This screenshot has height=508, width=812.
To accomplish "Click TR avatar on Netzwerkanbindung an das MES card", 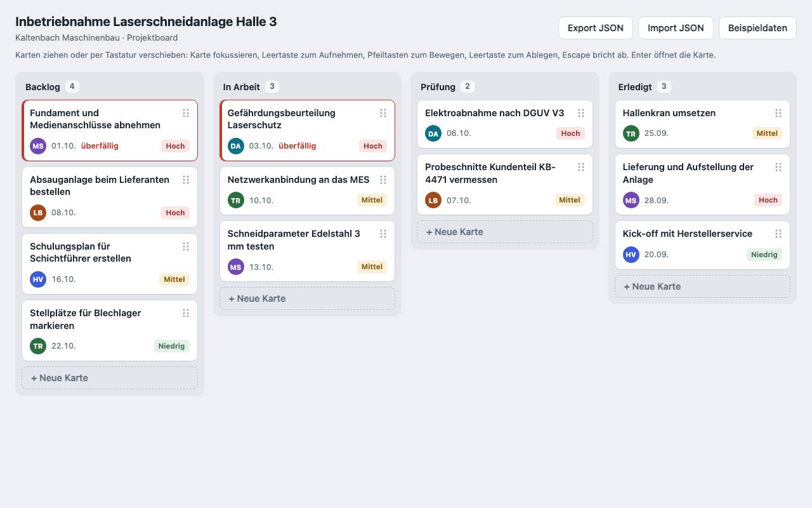I will click(236, 200).
